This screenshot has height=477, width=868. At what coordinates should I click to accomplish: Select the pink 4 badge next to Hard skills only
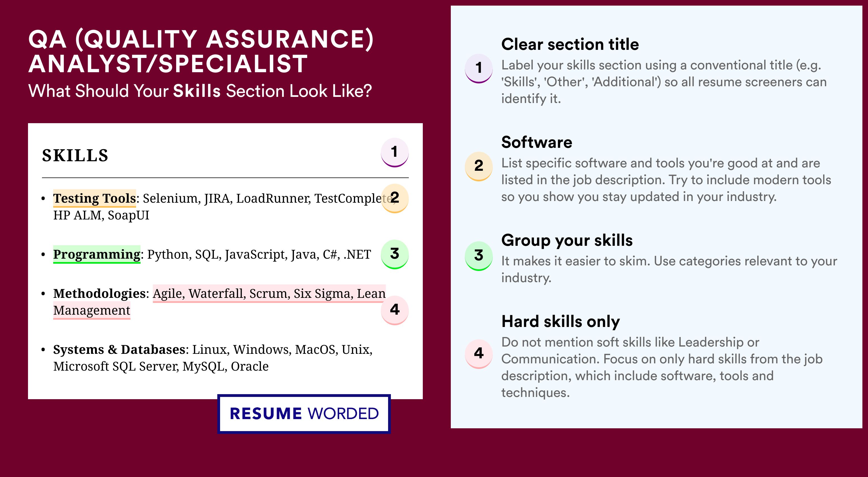(x=479, y=354)
